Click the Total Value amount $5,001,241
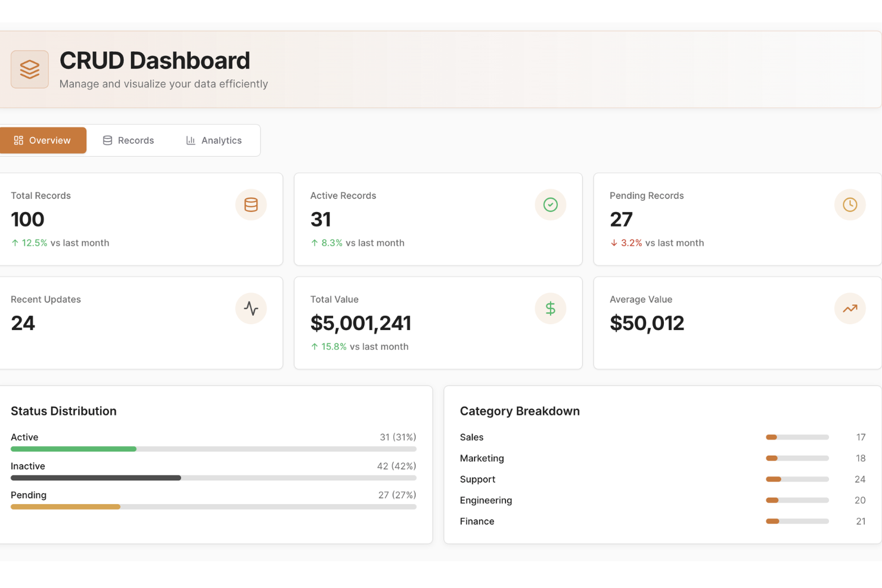This screenshot has width=882, height=588. [x=361, y=323]
